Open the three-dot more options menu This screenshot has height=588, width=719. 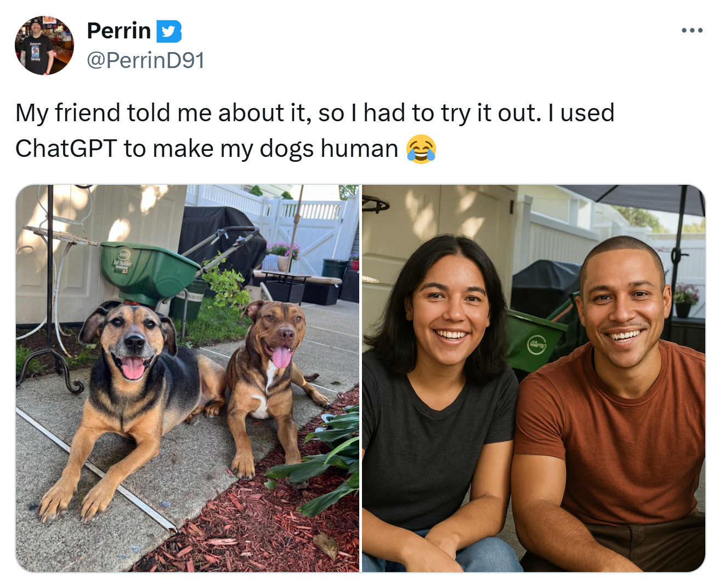[692, 31]
